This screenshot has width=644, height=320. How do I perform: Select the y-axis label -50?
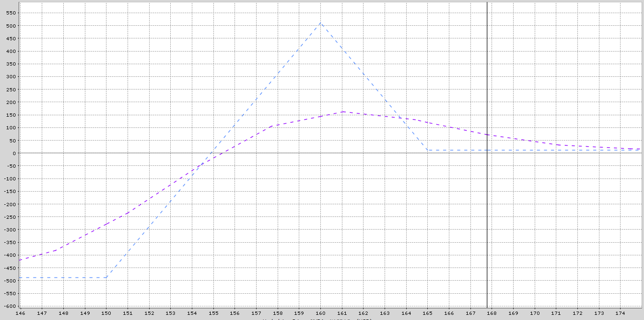click(x=11, y=166)
